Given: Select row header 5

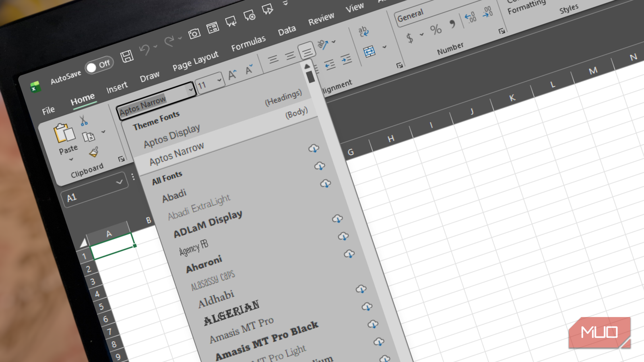Looking at the screenshot, I should [x=101, y=306].
